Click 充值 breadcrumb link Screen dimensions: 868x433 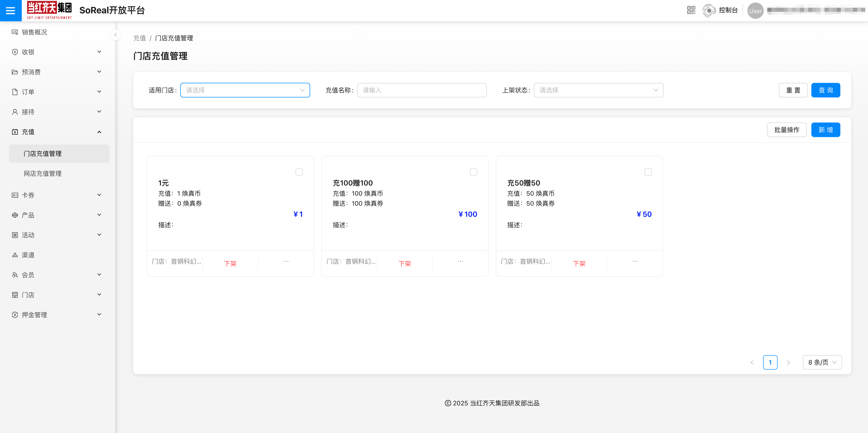coord(140,38)
